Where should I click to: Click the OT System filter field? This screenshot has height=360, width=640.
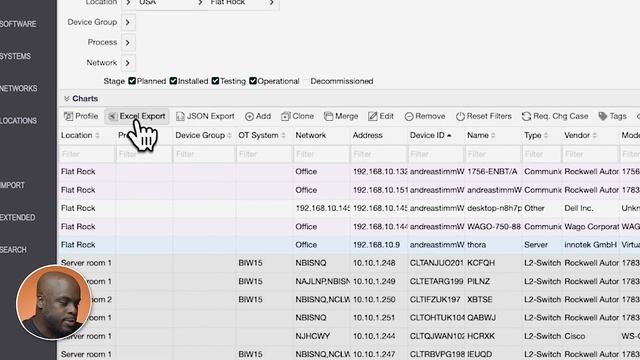point(264,154)
